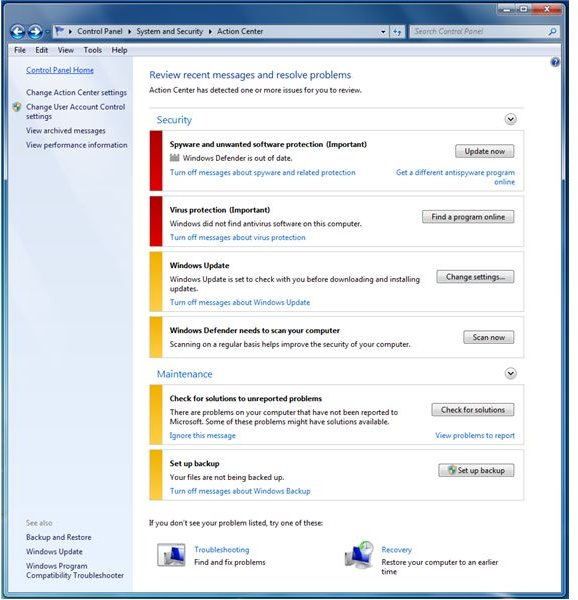Click the Security section heading
578x600 pixels.
pos(174,120)
